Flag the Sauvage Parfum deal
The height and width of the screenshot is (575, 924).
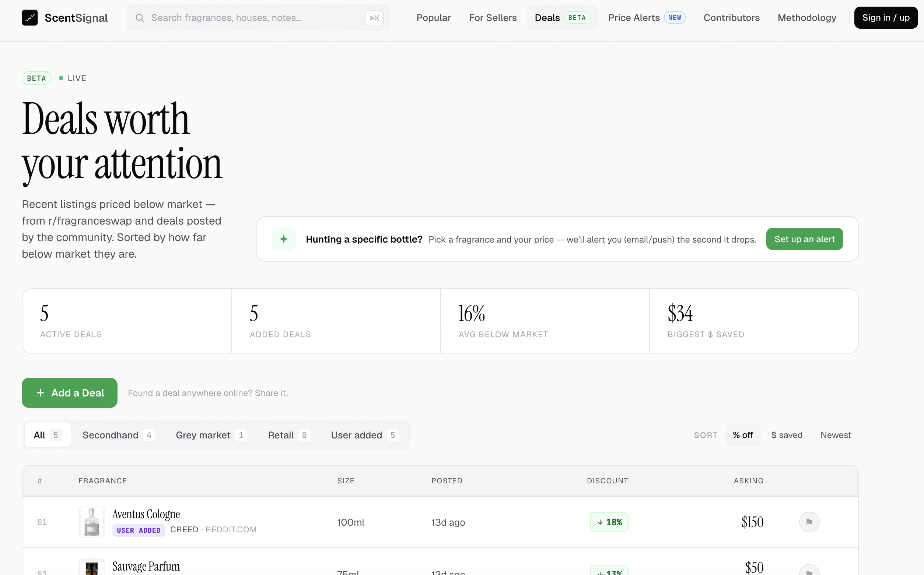(x=809, y=571)
